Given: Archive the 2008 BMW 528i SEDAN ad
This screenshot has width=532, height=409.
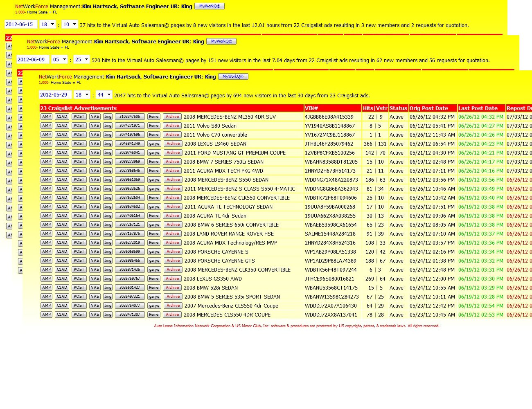Looking at the screenshot, I should tap(172, 288).
